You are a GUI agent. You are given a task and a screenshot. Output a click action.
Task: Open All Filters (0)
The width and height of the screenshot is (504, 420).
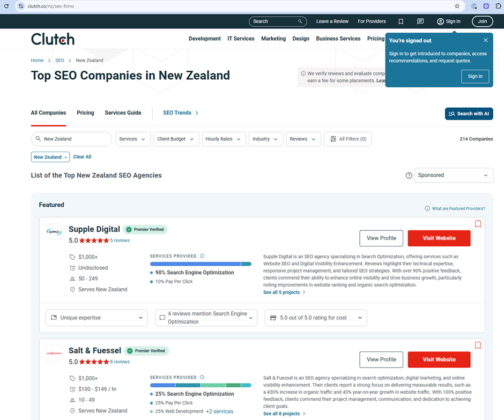348,139
